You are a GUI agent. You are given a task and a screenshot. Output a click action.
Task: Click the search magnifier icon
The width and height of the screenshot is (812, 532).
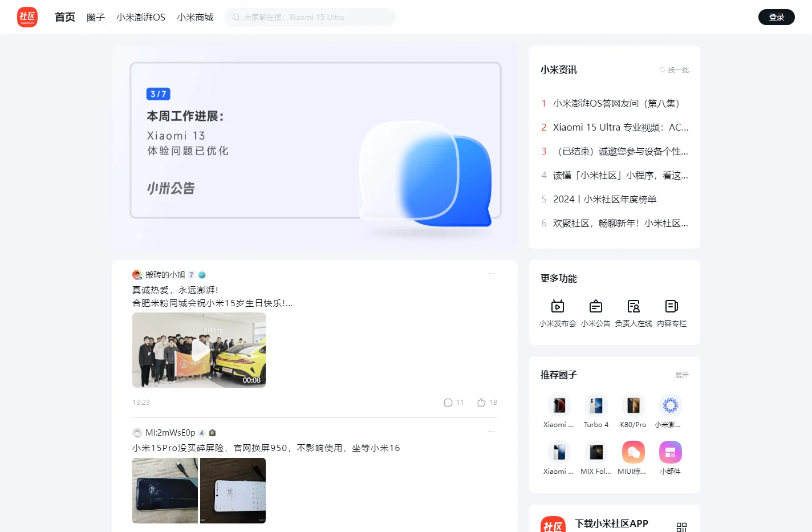pyautogui.click(x=236, y=17)
